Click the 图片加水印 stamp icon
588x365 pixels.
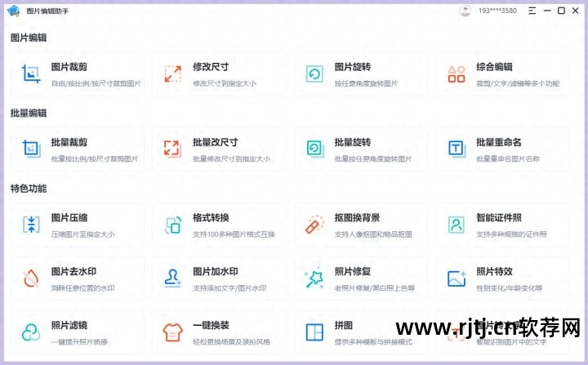pos(173,278)
